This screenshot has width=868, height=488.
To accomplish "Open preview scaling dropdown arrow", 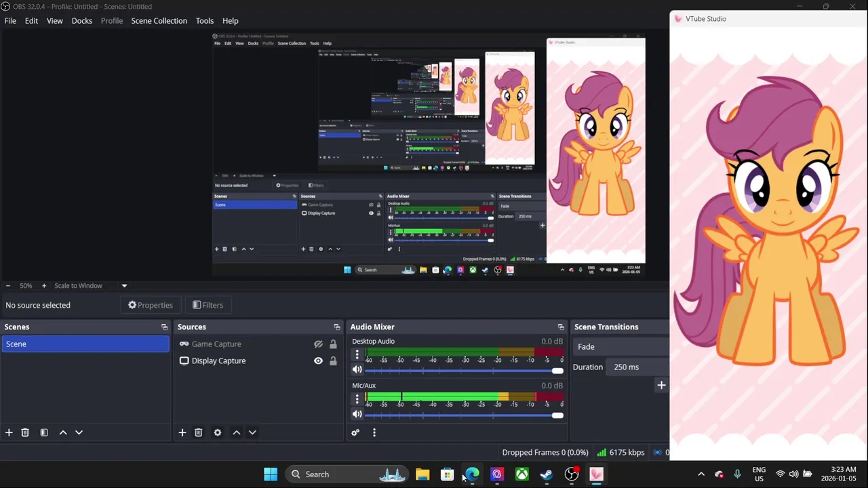I will (124, 286).
